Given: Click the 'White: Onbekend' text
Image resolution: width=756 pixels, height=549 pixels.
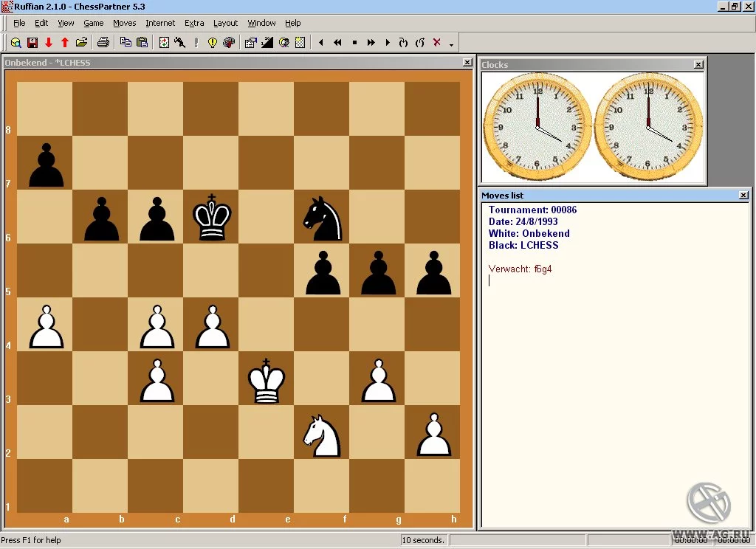Looking at the screenshot, I should click(x=529, y=233).
